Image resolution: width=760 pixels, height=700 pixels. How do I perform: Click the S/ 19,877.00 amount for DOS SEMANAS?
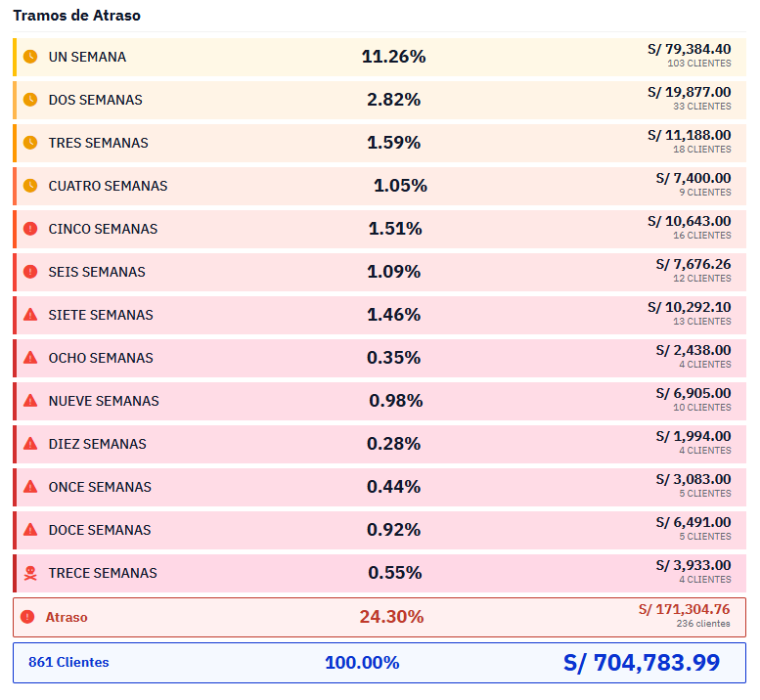(689, 93)
